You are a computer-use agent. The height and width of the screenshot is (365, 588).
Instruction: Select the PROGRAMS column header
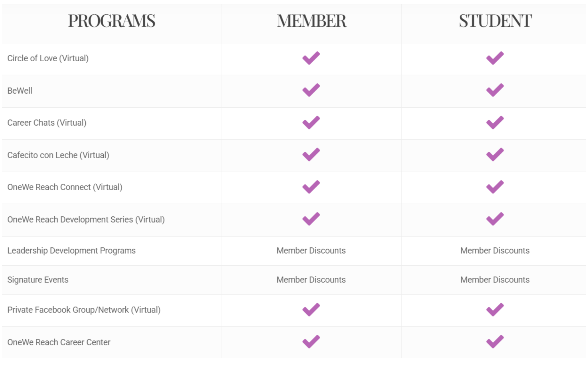click(112, 21)
